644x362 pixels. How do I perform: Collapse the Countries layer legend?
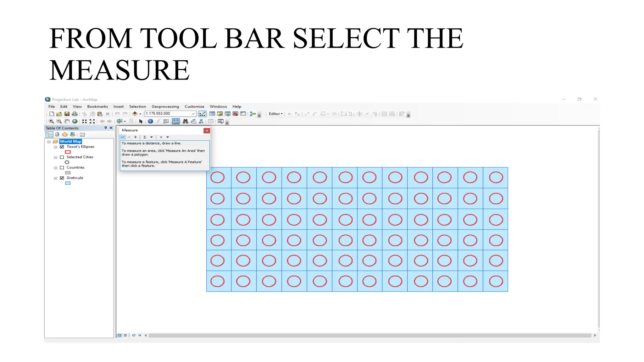(56, 168)
